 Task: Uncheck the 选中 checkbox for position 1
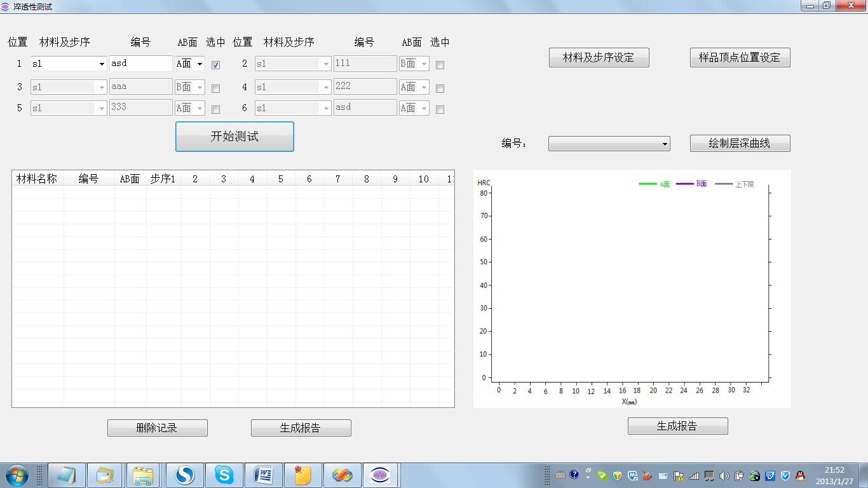[x=216, y=65]
